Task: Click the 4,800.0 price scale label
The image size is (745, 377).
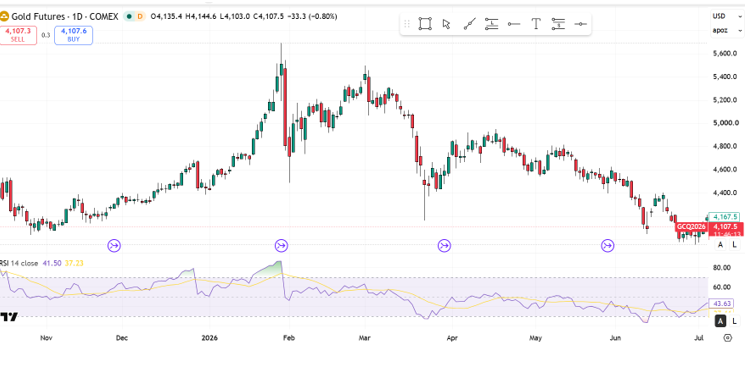Action: point(725,146)
